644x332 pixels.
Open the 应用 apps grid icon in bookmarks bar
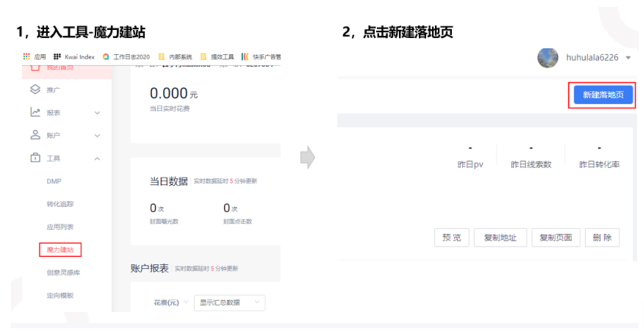coord(26,56)
